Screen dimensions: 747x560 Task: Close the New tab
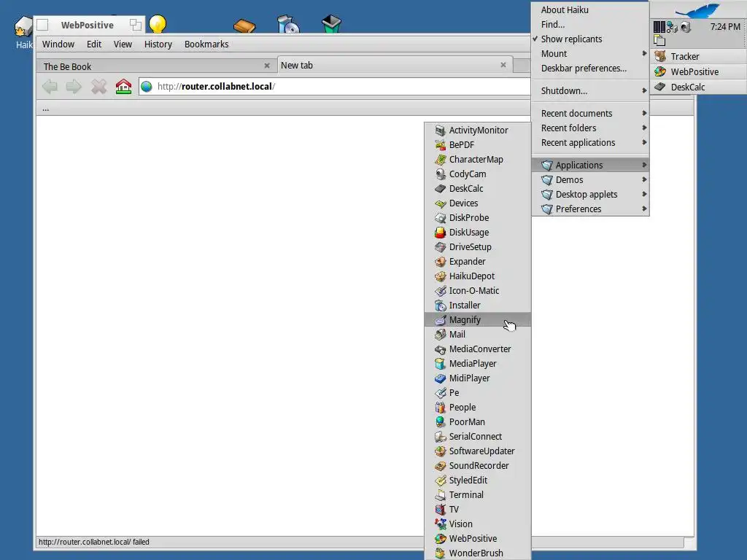(503, 65)
